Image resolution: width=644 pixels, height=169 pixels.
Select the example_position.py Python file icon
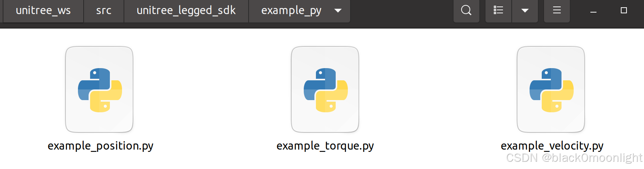point(99,89)
